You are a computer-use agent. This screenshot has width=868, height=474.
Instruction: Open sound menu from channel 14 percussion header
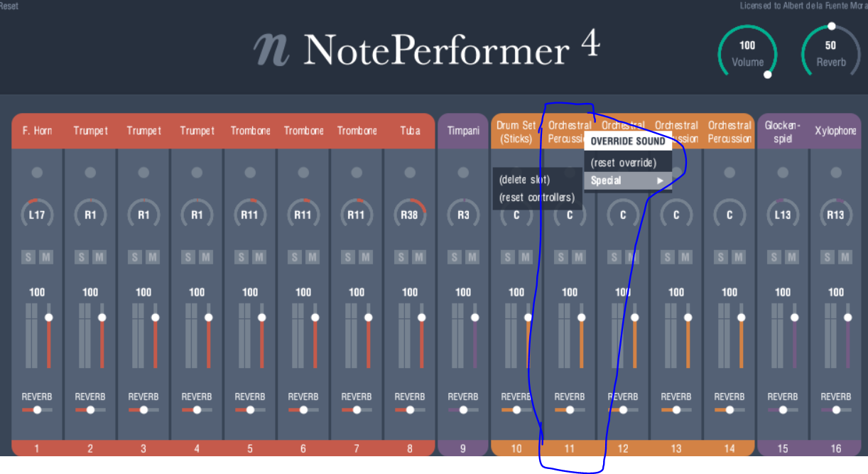(729, 131)
